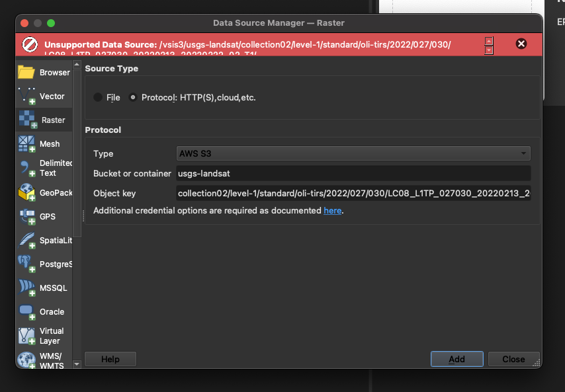Open the Mesh source icon
The height and width of the screenshot is (392, 565).
26,143
